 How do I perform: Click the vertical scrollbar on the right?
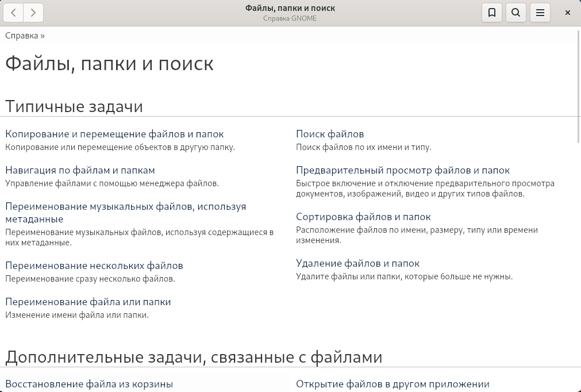point(578,86)
